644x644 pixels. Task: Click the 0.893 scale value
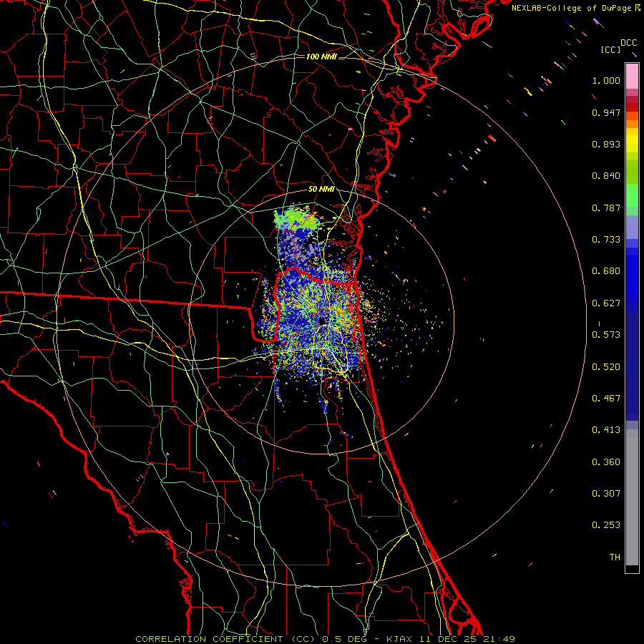(x=606, y=144)
